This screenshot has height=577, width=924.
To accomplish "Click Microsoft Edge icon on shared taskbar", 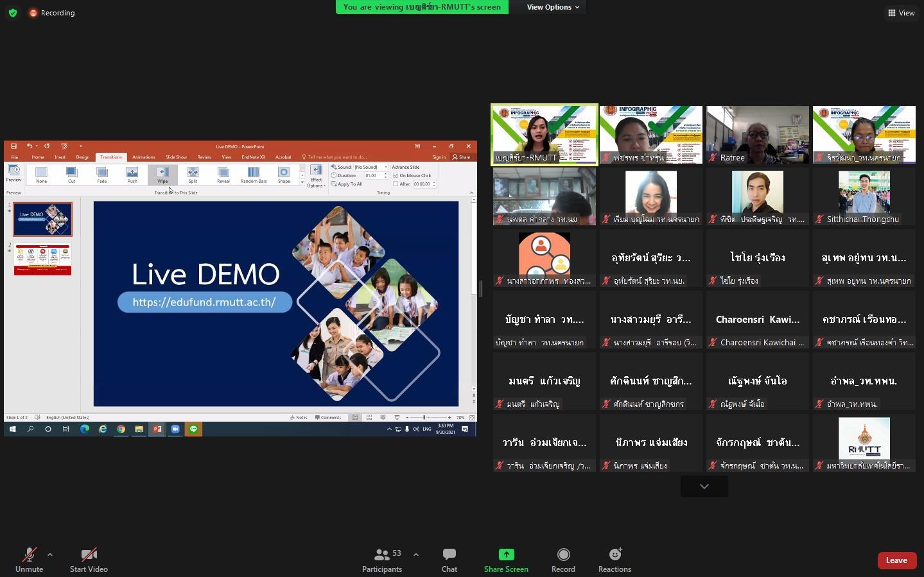I will pos(84,429).
